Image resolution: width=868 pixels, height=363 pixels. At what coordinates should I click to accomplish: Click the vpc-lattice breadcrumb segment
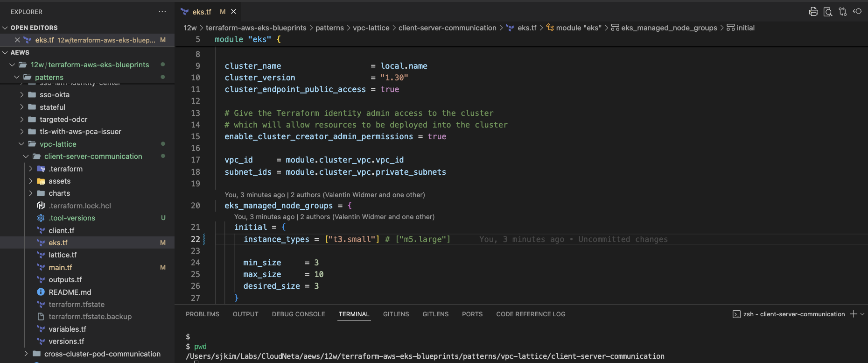click(x=371, y=28)
